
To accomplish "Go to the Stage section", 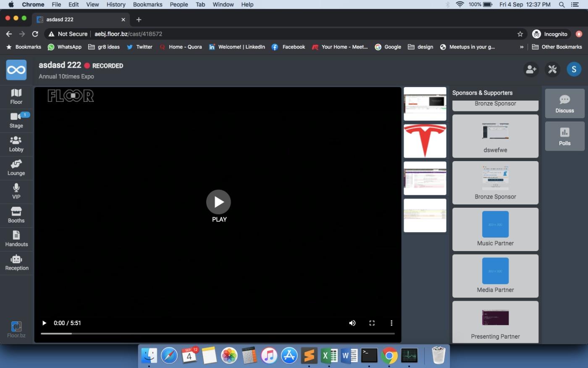I will click(x=16, y=120).
